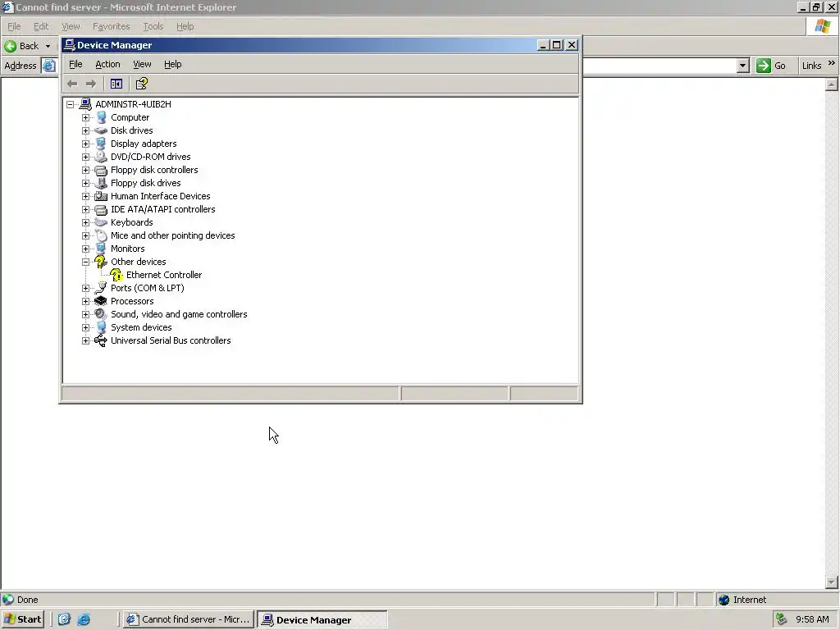Viewport: 840px width, 630px height.
Task: Click the Back arrow in Device Manager toolbar
Action: 72,84
